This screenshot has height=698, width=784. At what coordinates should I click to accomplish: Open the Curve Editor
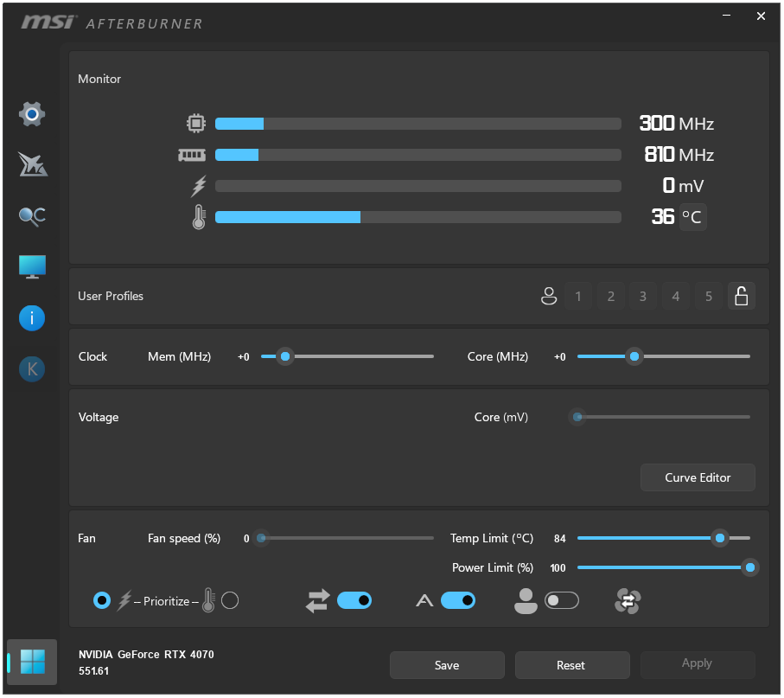698,477
